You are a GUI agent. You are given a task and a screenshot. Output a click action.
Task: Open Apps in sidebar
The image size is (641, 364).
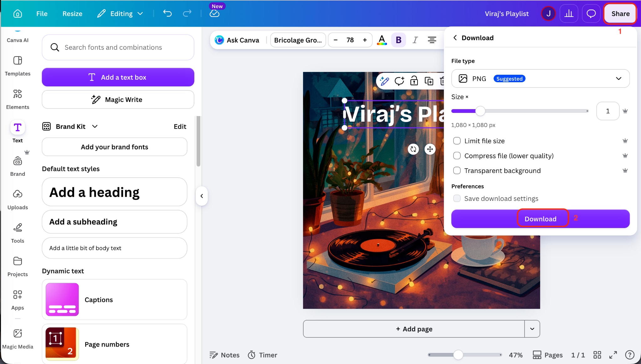(x=18, y=300)
